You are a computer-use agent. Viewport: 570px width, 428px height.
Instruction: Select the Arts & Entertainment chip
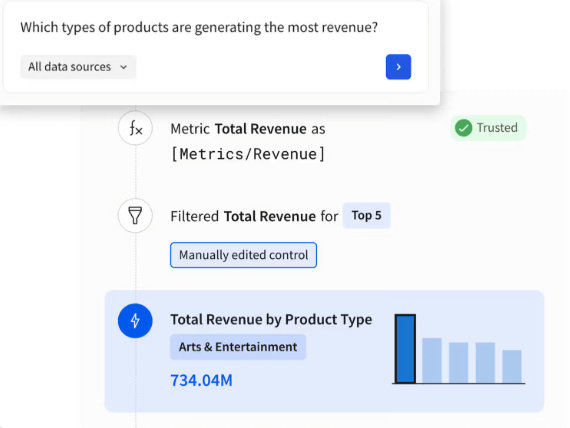[x=238, y=347]
